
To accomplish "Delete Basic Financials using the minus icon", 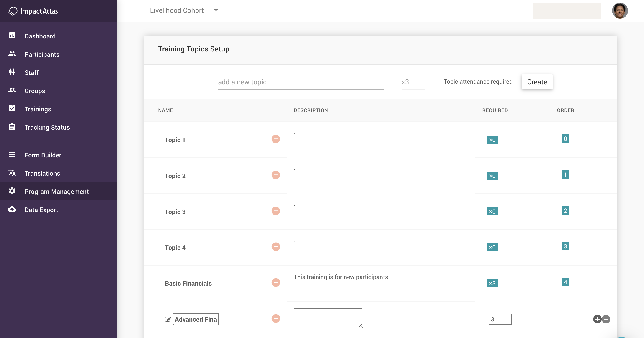I will pyautogui.click(x=276, y=283).
